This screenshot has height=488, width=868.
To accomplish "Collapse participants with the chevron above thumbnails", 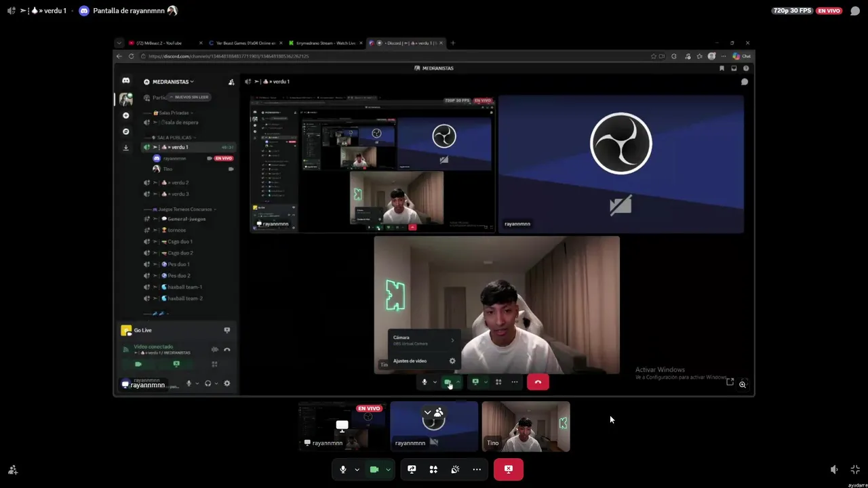I will pyautogui.click(x=427, y=412).
